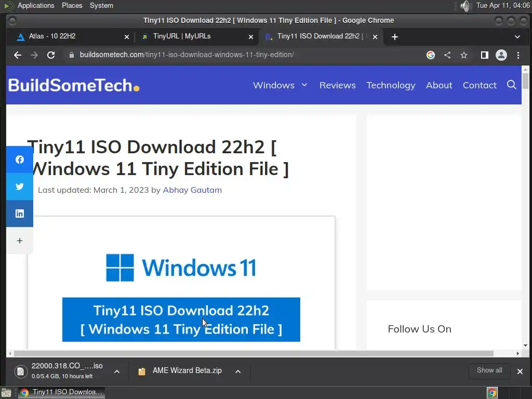The width and height of the screenshot is (532, 399).
Task: Click the BuildSomeTech logo
Action: (74, 85)
